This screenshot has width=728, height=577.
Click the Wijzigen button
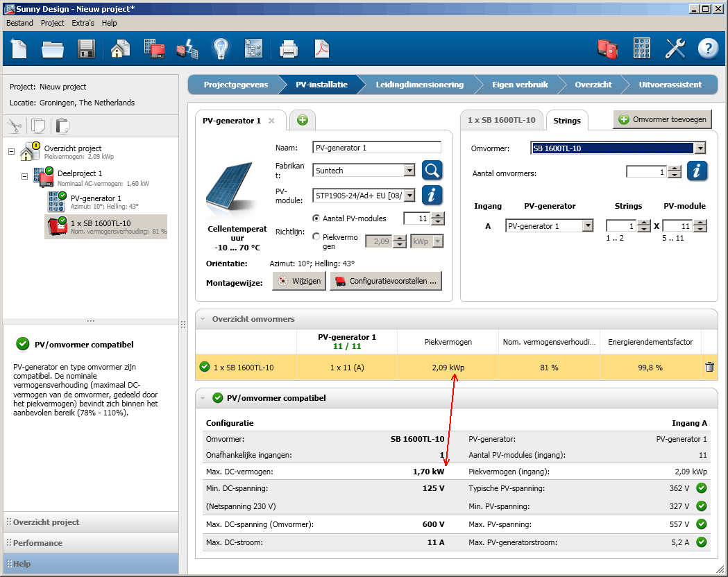(x=299, y=281)
